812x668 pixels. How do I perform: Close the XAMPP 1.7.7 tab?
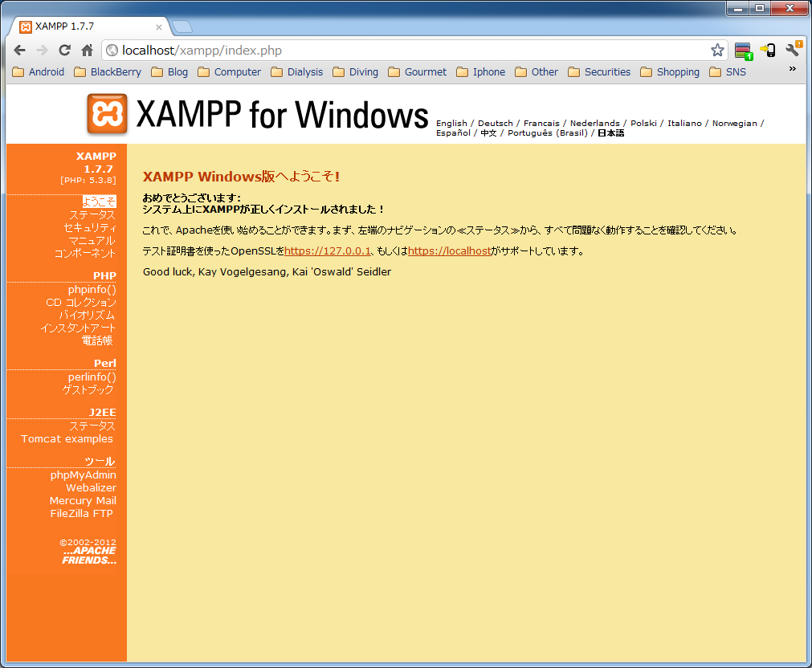[x=159, y=27]
